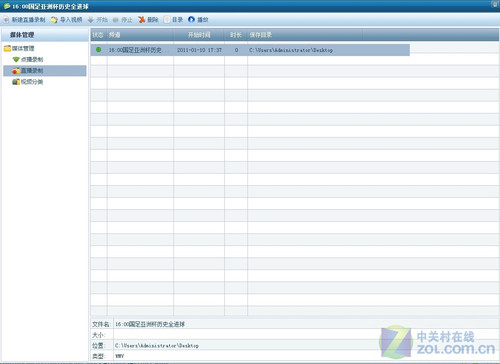This screenshot has width=500, height=364.
Task: Select the 媒体管理 root folder in the tree
Action: [x=19, y=48]
